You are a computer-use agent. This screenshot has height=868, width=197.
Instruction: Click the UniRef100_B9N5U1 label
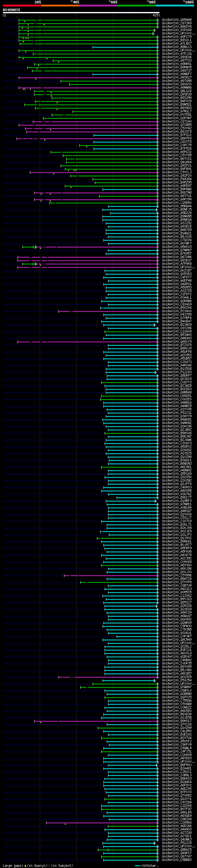(176, 104)
